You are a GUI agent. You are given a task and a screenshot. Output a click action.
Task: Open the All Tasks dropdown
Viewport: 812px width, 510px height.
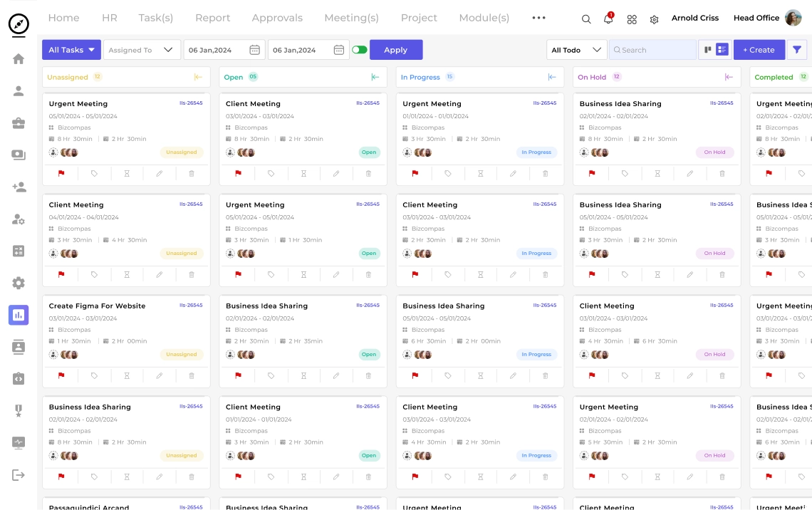[71, 50]
